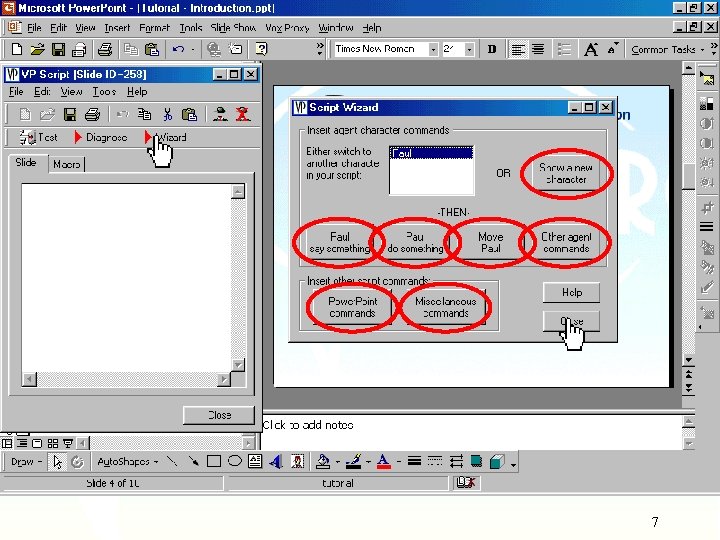
Task: Open Font Color dropdown arrow
Action: tap(399, 462)
